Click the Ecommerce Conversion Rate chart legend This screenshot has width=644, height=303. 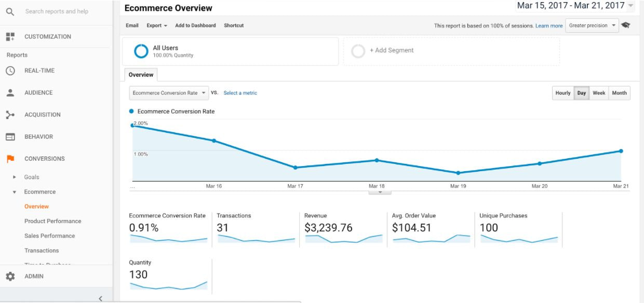pyautogui.click(x=172, y=112)
